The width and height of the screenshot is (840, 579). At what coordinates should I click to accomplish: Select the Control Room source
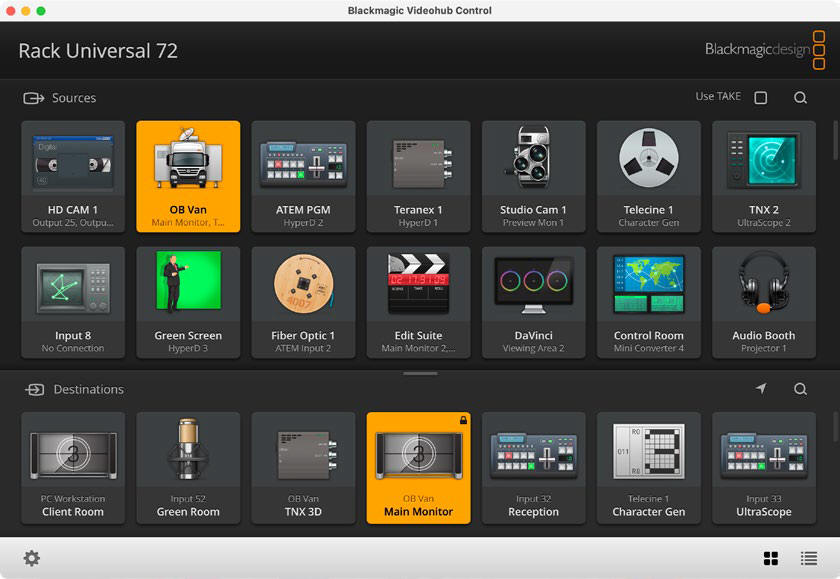649,302
